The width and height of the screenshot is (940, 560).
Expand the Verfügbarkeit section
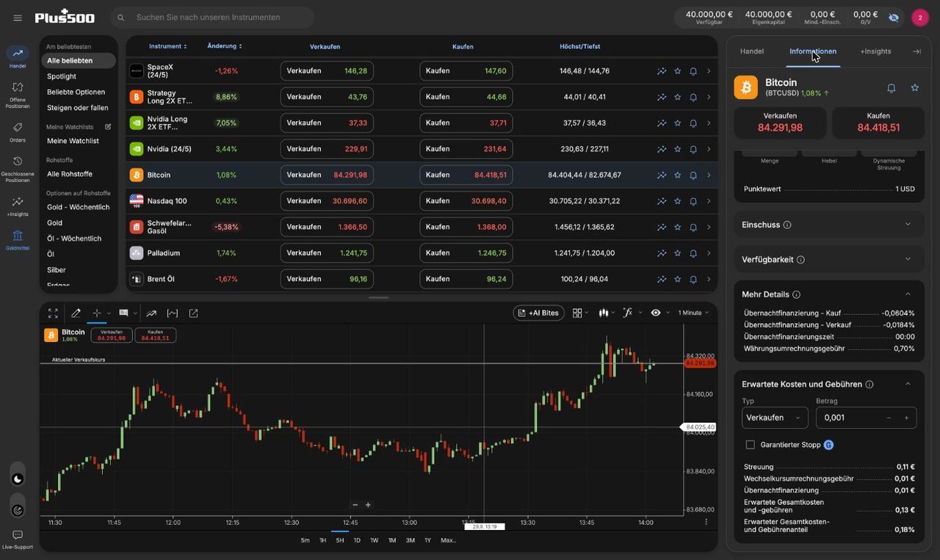coord(829,259)
